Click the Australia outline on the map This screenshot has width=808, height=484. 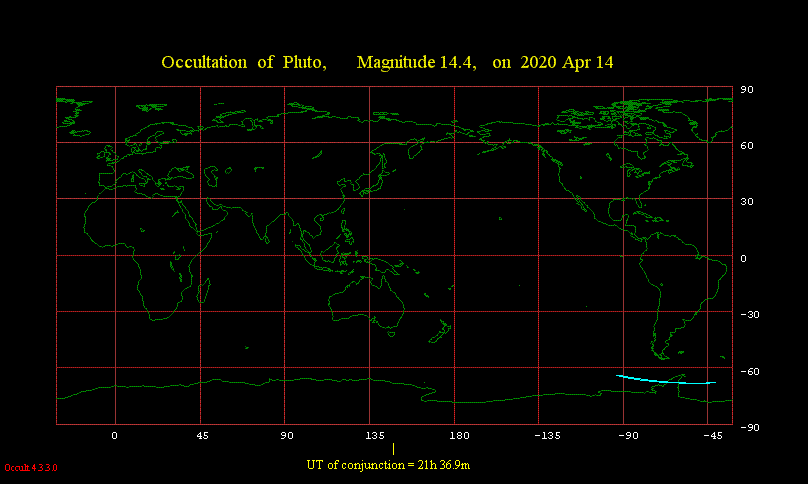pyautogui.click(x=367, y=302)
